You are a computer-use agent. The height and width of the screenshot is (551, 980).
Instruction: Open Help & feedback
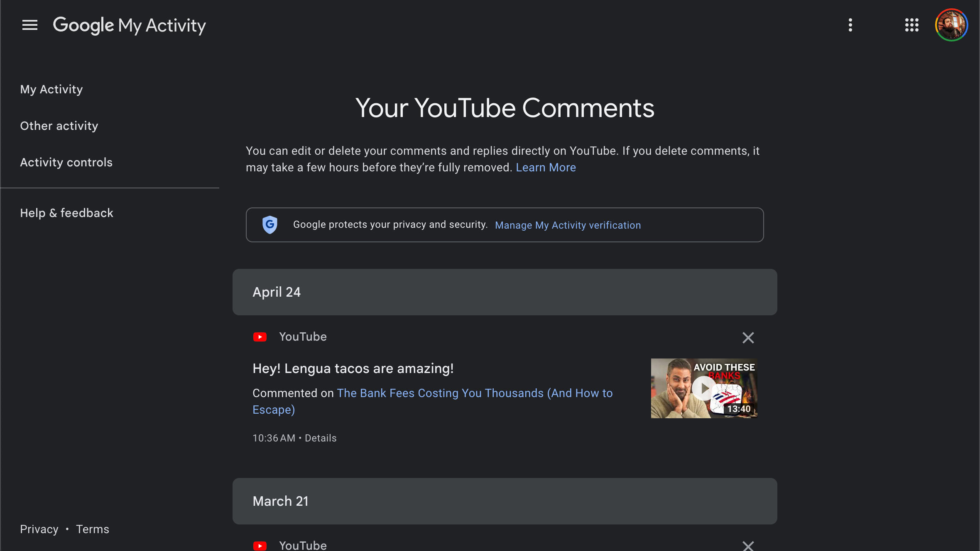(66, 213)
